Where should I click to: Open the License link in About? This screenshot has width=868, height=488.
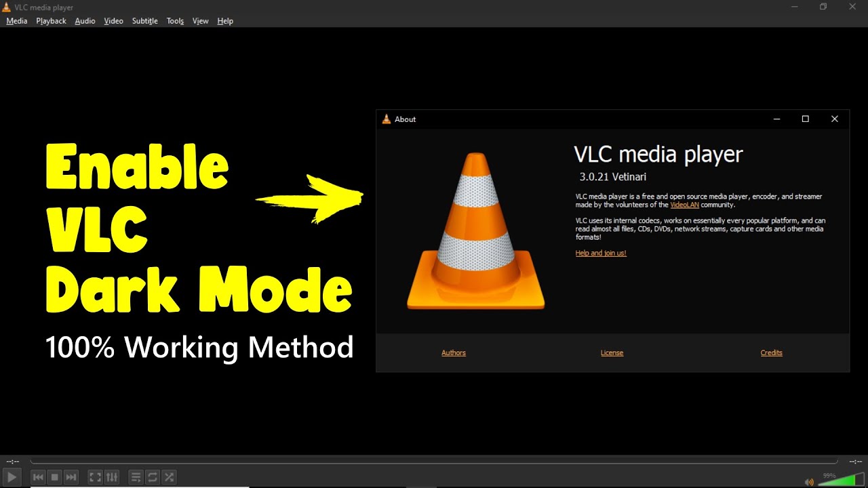[612, 352]
